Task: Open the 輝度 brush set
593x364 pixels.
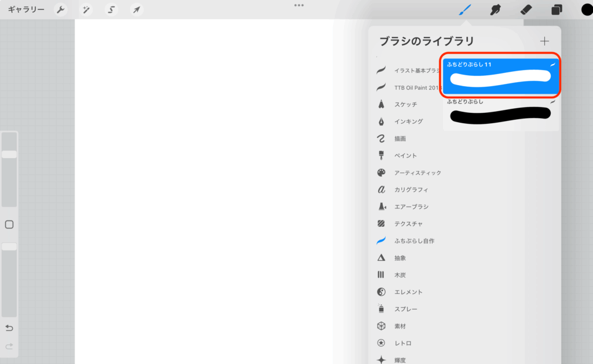Action: click(x=391, y=359)
